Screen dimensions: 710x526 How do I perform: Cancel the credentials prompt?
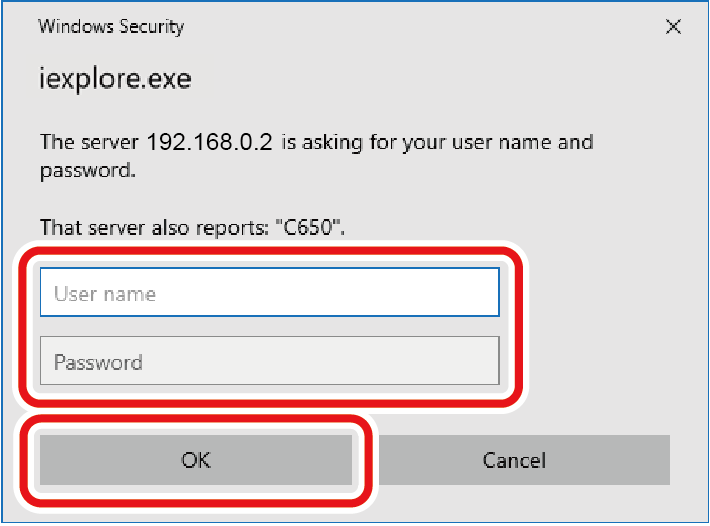click(x=514, y=460)
